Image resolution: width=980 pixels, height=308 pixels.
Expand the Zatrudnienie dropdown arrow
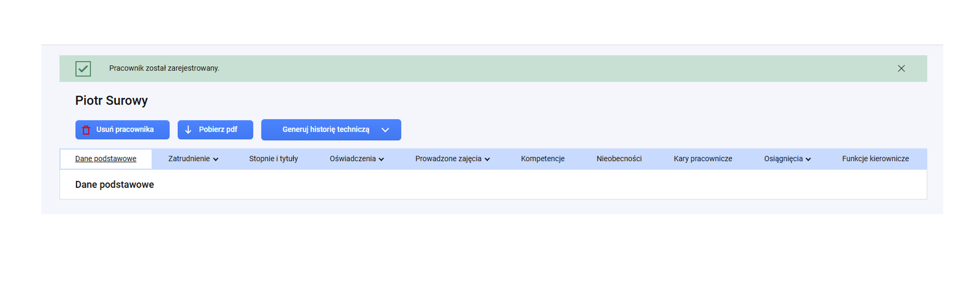click(216, 159)
